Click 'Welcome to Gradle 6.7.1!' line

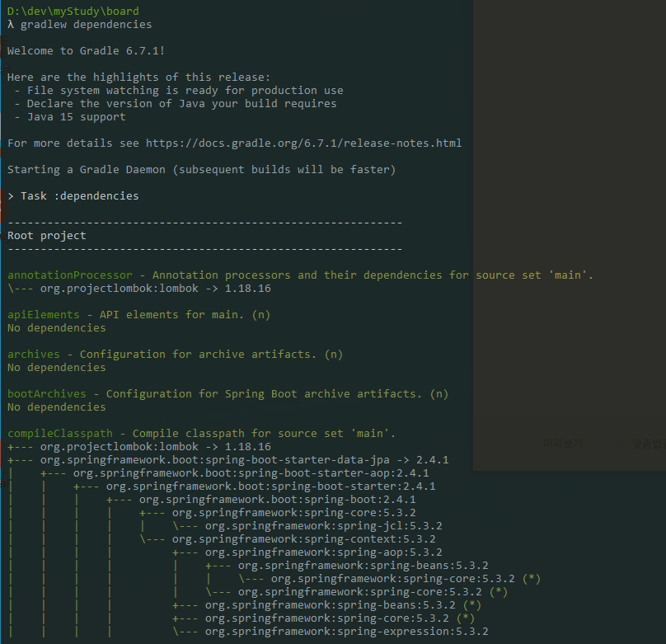click(x=86, y=51)
